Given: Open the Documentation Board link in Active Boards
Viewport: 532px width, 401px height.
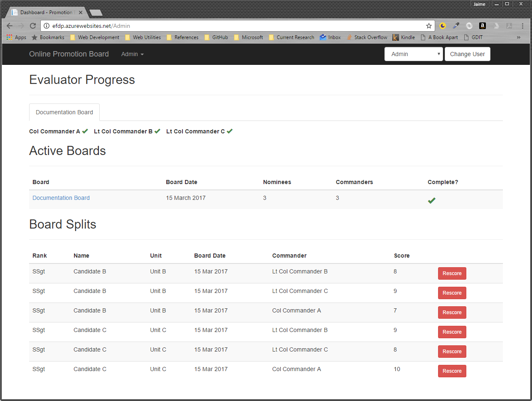Looking at the screenshot, I should pyautogui.click(x=61, y=198).
